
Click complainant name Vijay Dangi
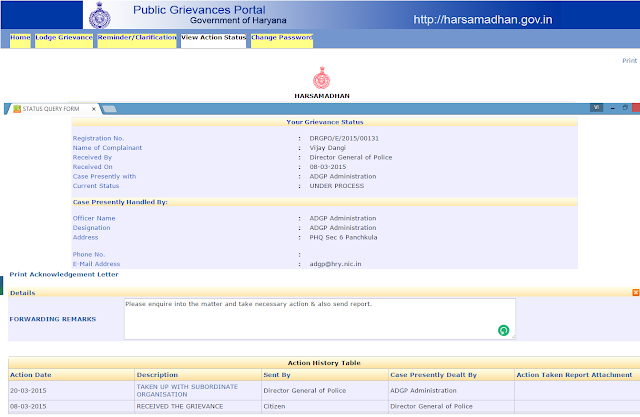click(x=327, y=148)
